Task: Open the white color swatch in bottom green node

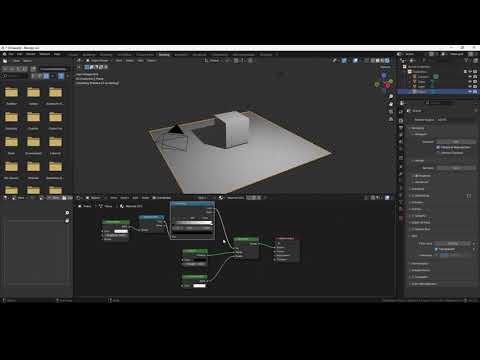Action: point(199,286)
